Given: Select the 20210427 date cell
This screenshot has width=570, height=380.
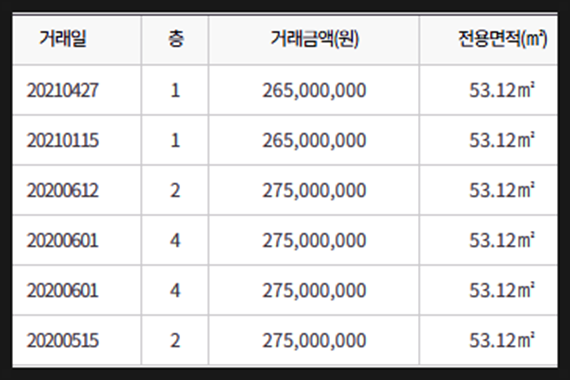Looking at the screenshot, I should (63, 90).
